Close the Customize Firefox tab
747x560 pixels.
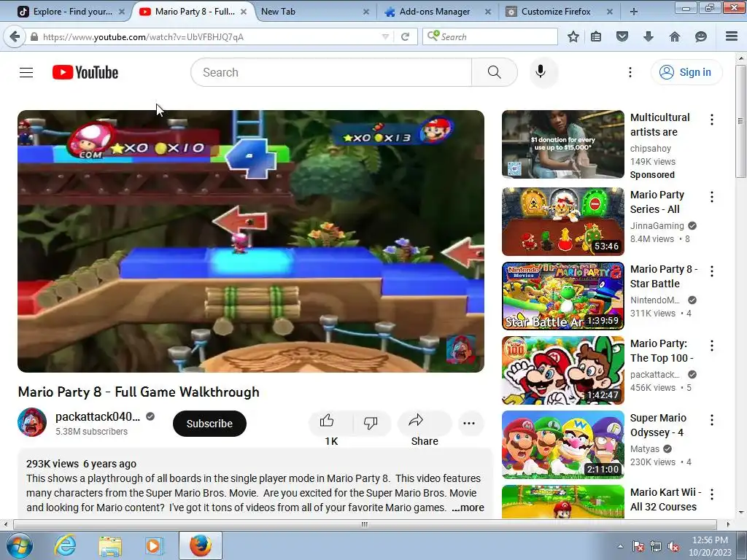click(x=610, y=12)
